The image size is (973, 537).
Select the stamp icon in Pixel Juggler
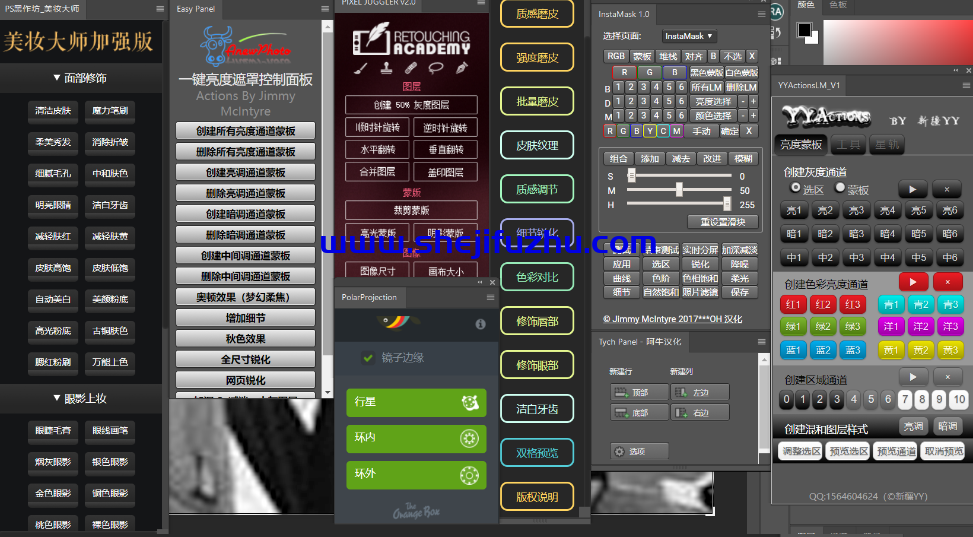click(386, 68)
